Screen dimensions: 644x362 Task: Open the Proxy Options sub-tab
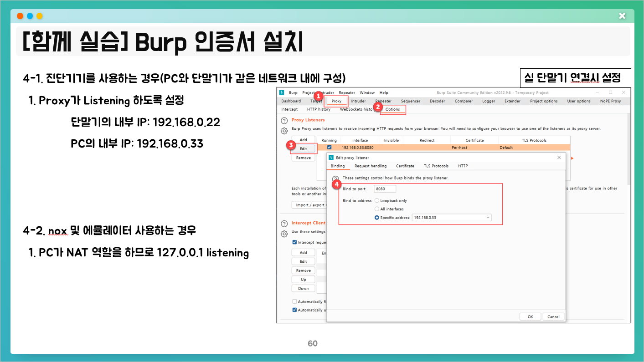click(392, 109)
